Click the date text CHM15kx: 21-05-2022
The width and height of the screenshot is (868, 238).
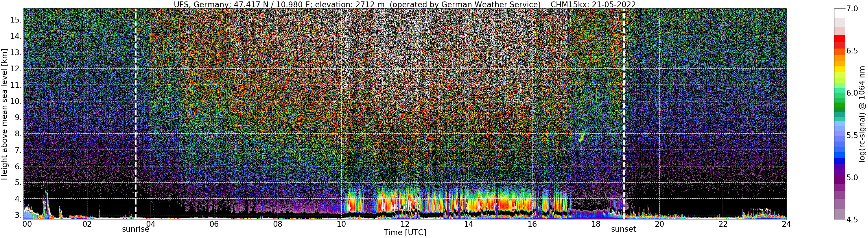pyautogui.click(x=593, y=4)
